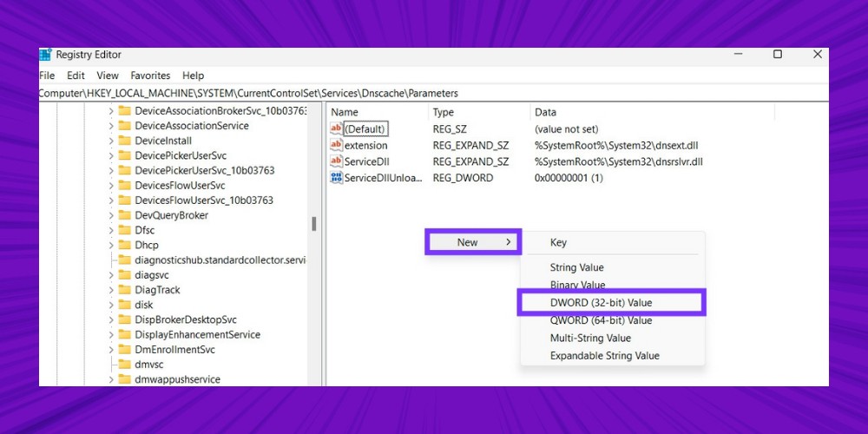Click the disk folder icon
The width and height of the screenshot is (868, 434).
tap(124, 305)
